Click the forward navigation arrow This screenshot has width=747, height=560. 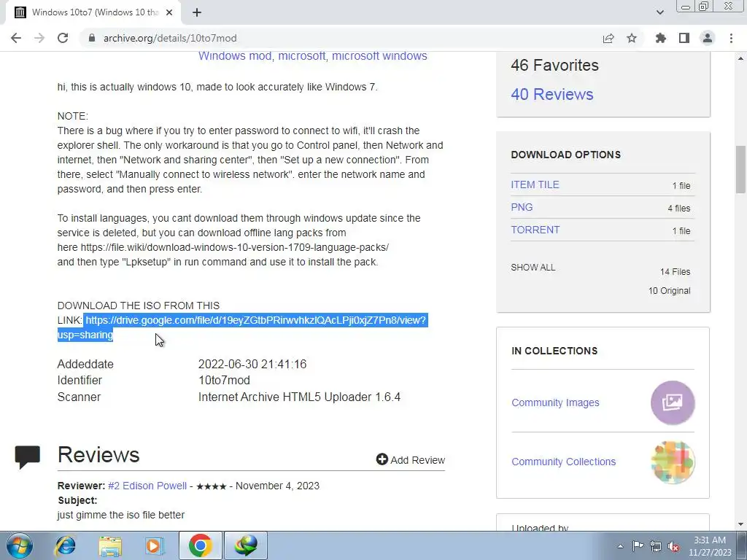pos(39,38)
